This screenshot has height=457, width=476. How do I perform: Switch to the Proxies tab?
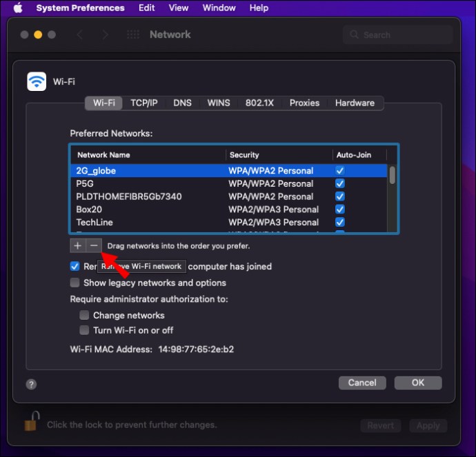point(304,103)
